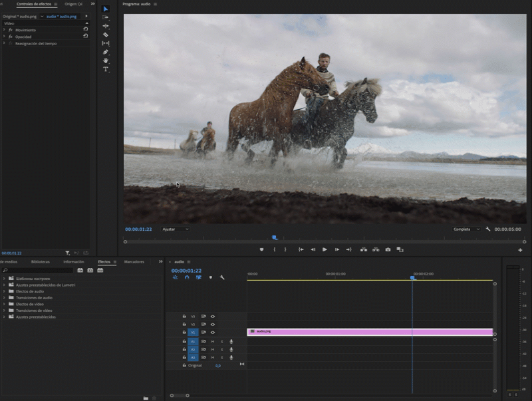
Task: Click the Export Frame camera icon
Action: coord(388,249)
